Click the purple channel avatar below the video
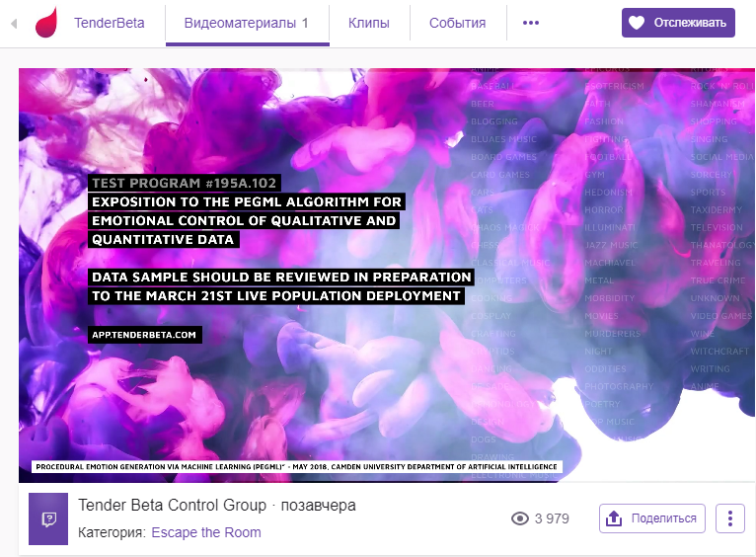 pyautogui.click(x=48, y=518)
